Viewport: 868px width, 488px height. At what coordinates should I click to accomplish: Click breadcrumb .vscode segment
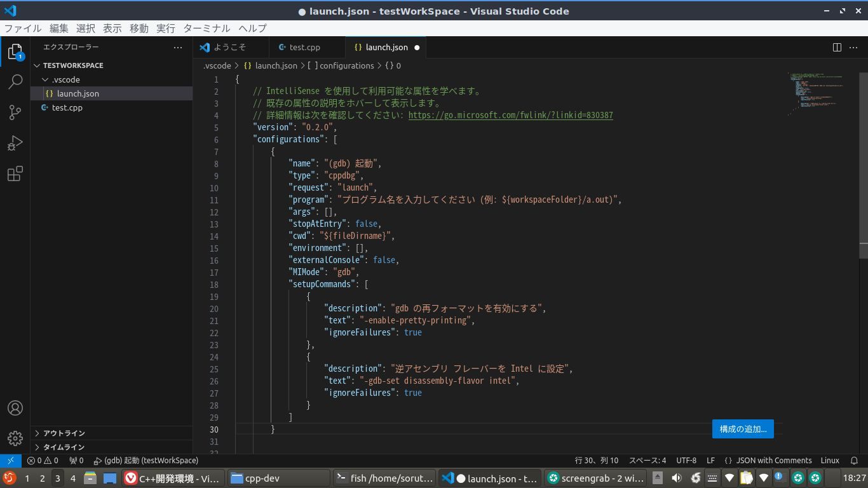point(217,65)
